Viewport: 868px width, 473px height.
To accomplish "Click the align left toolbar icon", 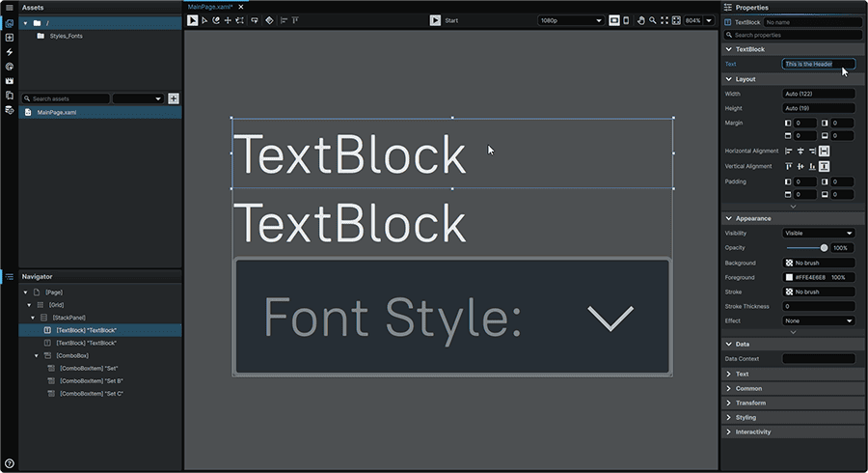I will coord(284,20).
